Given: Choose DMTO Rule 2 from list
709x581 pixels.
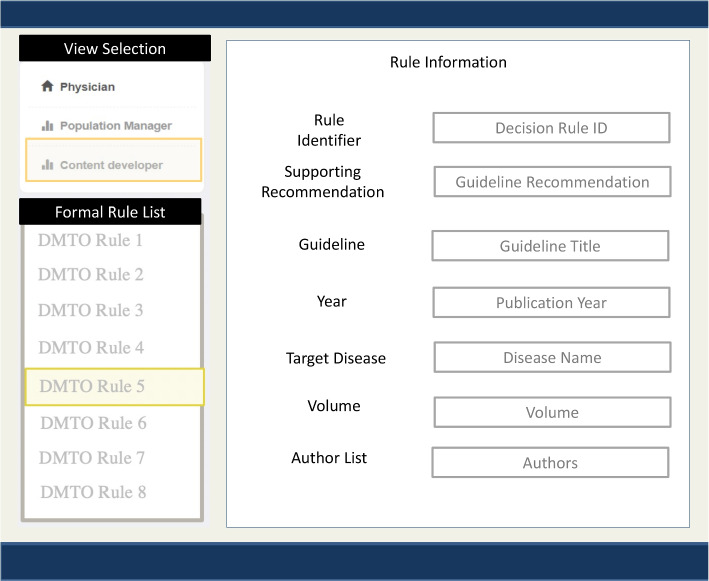Looking at the screenshot, I should click(x=90, y=275).
